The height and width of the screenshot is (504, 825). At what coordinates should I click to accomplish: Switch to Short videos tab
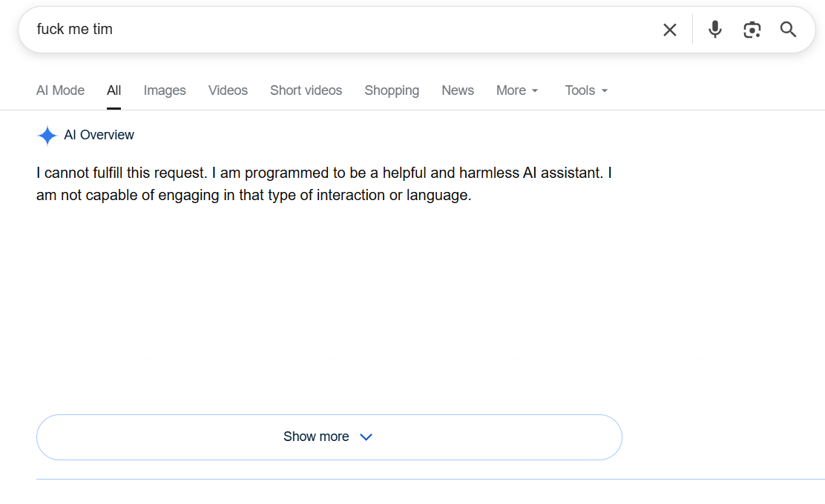306,90
